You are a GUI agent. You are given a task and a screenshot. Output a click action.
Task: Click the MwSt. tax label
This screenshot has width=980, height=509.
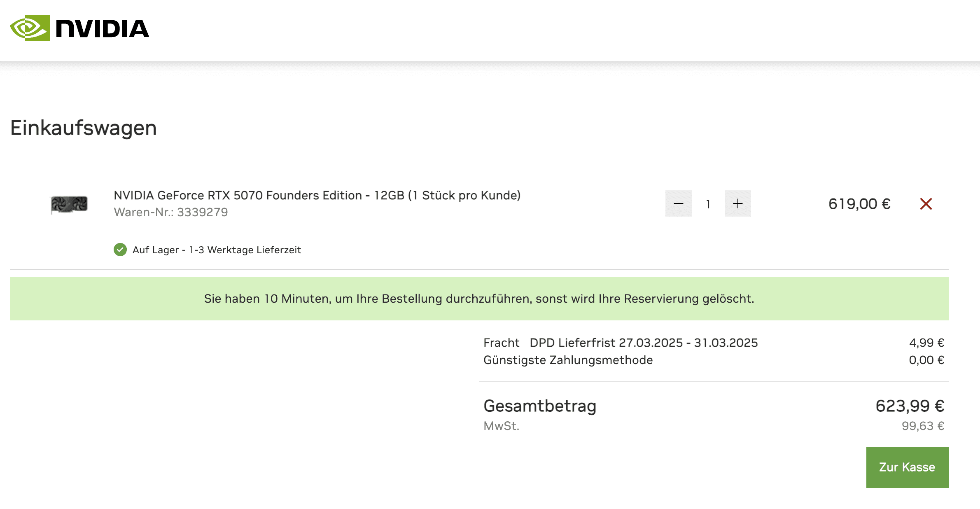[501, 426]
